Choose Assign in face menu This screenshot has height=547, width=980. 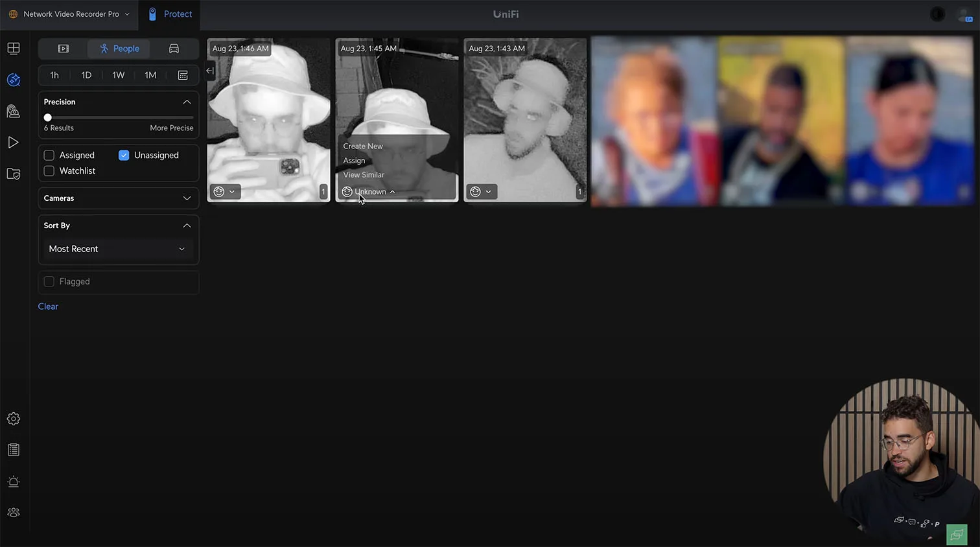354,161
